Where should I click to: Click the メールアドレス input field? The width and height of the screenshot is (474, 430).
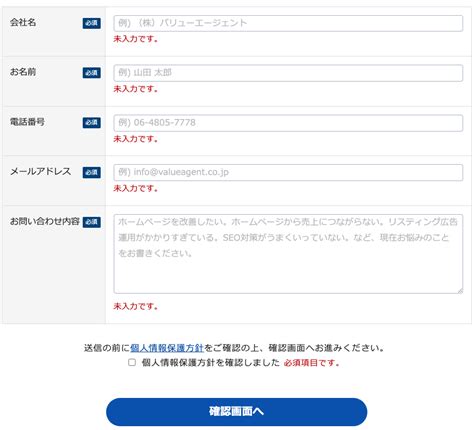288,173
